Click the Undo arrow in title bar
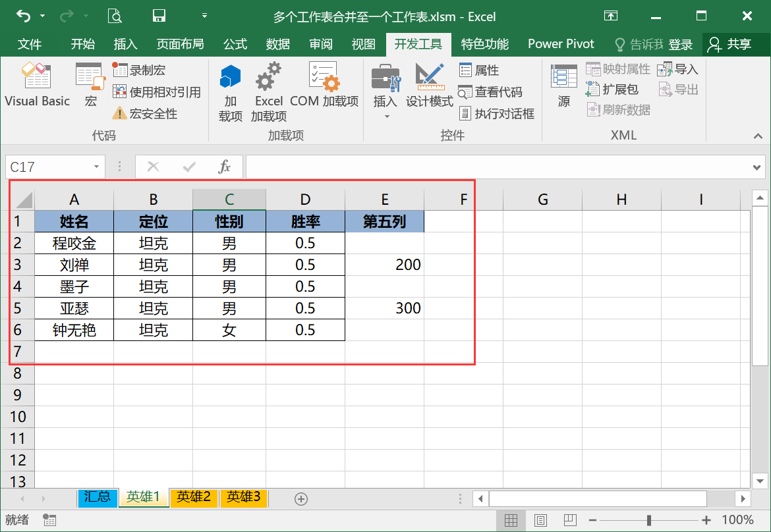Image resolution: width=771 pixels, height=532 pixels. click(23, 16)
